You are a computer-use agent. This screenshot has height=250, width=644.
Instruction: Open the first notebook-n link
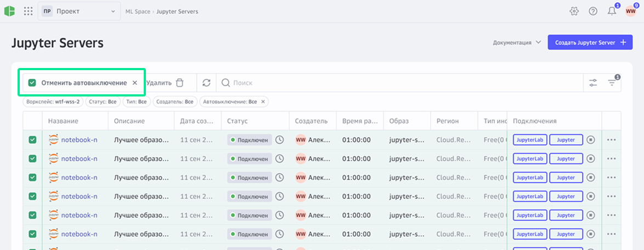(80, 140)
